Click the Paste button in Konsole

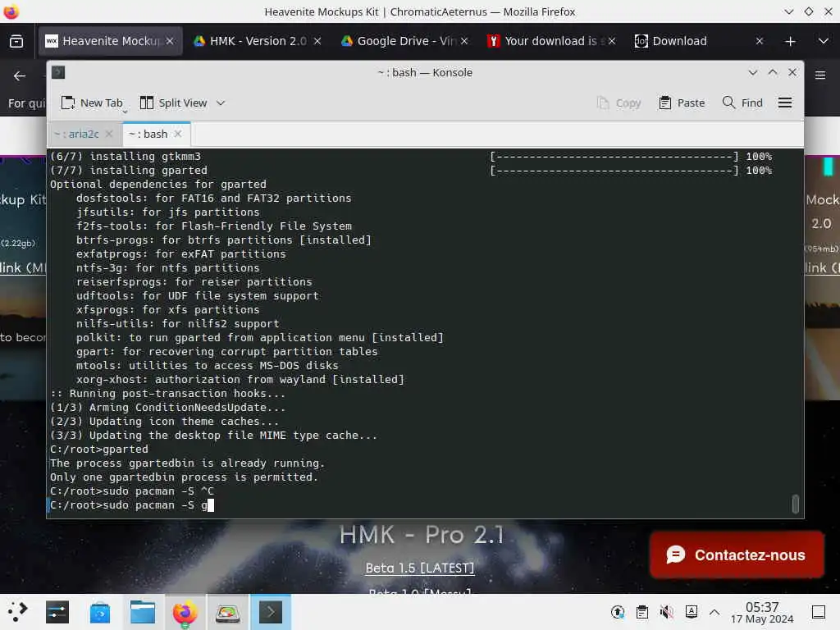pyautogui.click(x=682, y=103)
